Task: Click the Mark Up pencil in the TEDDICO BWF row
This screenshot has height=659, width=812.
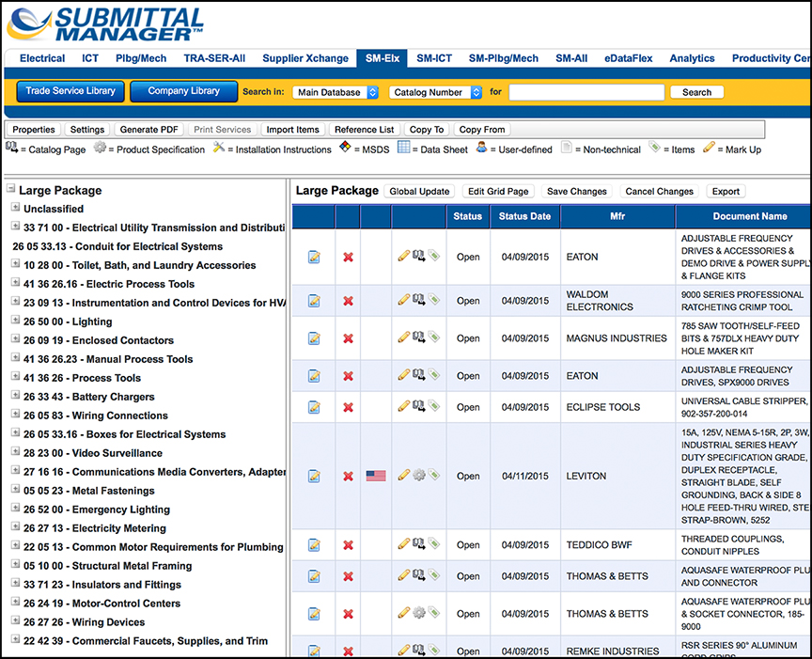Action: (404, 544)
